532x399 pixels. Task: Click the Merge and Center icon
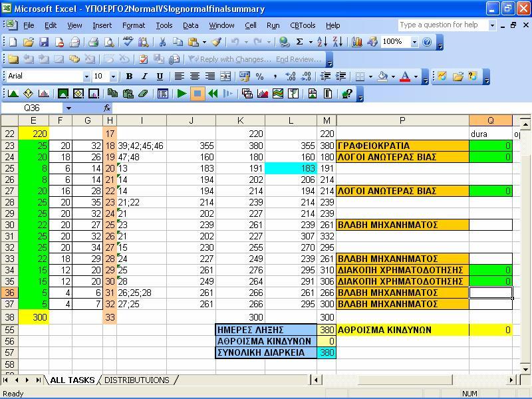[225, 76]
